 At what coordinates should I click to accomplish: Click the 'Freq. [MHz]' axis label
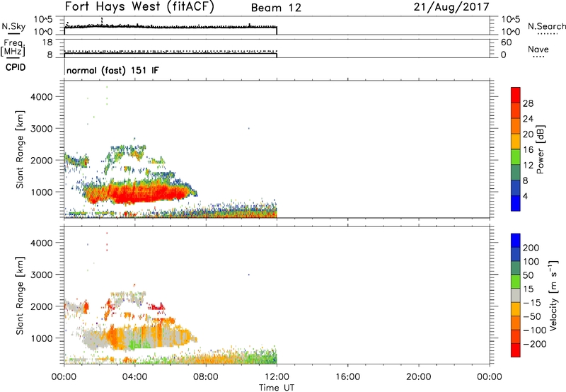pos(13,48)
